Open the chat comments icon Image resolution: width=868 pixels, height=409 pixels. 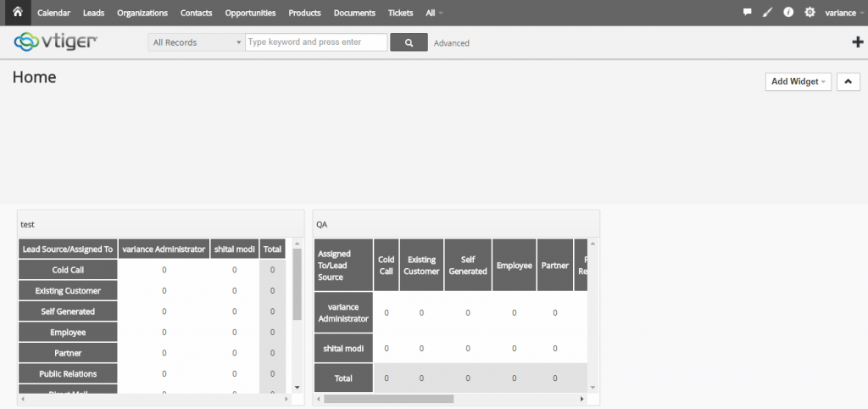click(x=748, y=12)
